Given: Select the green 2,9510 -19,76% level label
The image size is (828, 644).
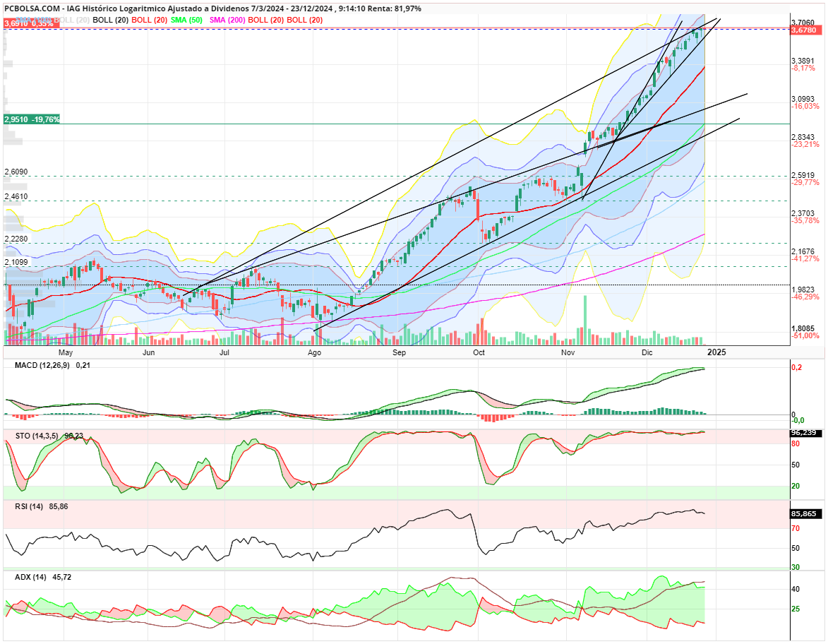Looking at the screenshot, I should 32,119.
